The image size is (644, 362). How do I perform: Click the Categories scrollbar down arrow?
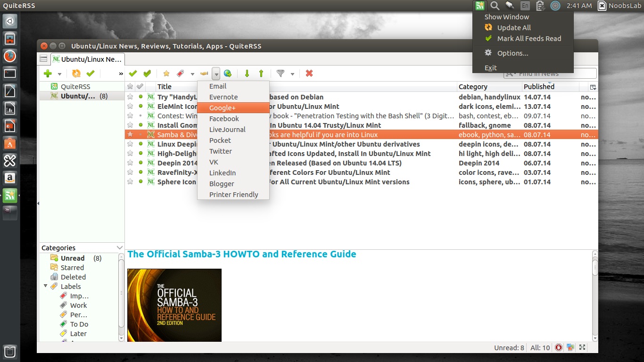pos(121,338)
